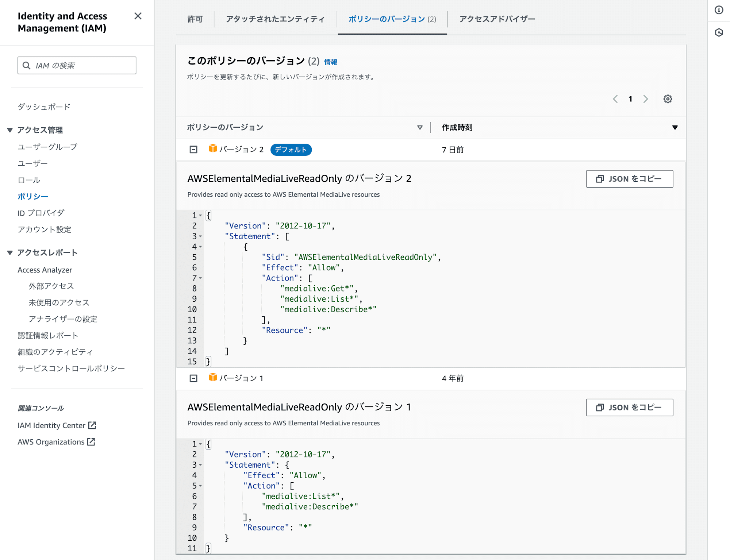Image resolution: width=730 pixels, height=560 pixels.
Task: Click external-link icon beside AWS Organizations
Action: [x=91, y=441]
